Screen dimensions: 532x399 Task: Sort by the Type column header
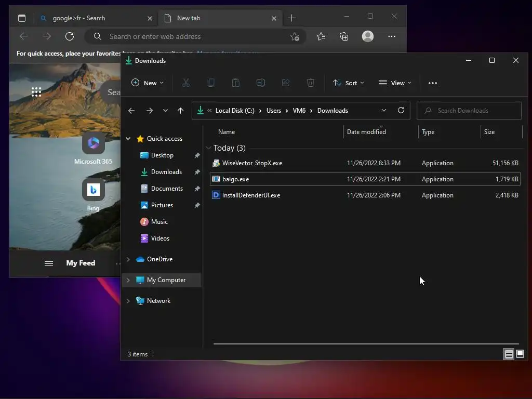449,132
